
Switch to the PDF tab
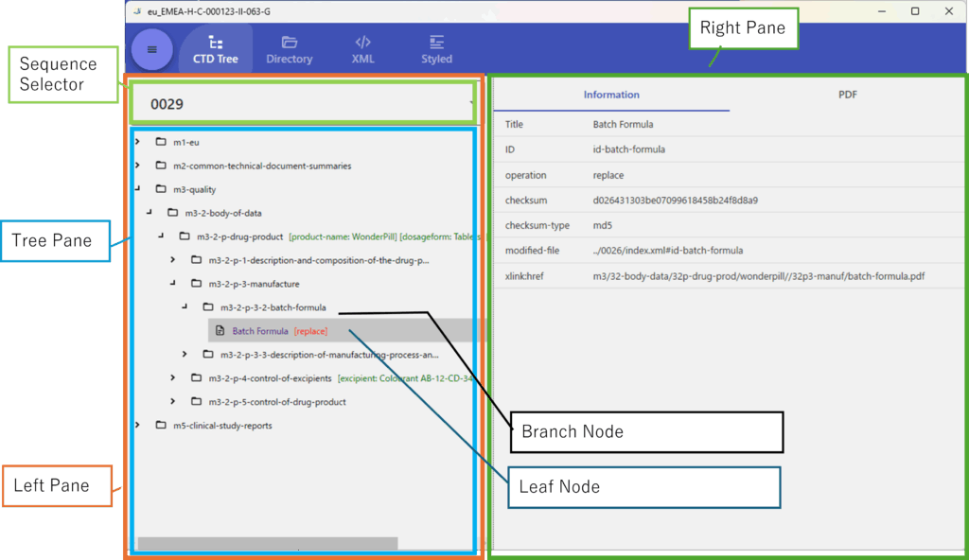click(847, 95)
